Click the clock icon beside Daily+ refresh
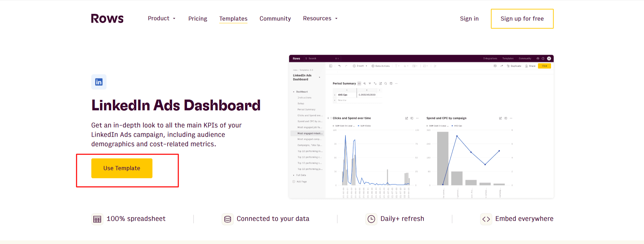The width and height of the screenshot is (644, 244). pyautogui.click(x=371, y=219)
